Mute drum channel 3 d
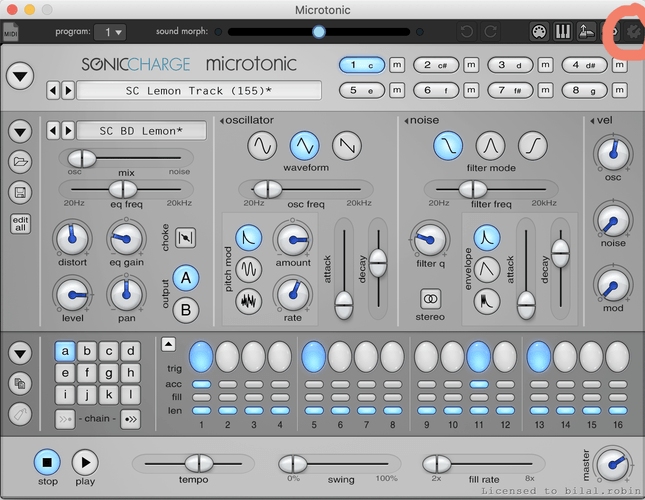 click(545, 65)
